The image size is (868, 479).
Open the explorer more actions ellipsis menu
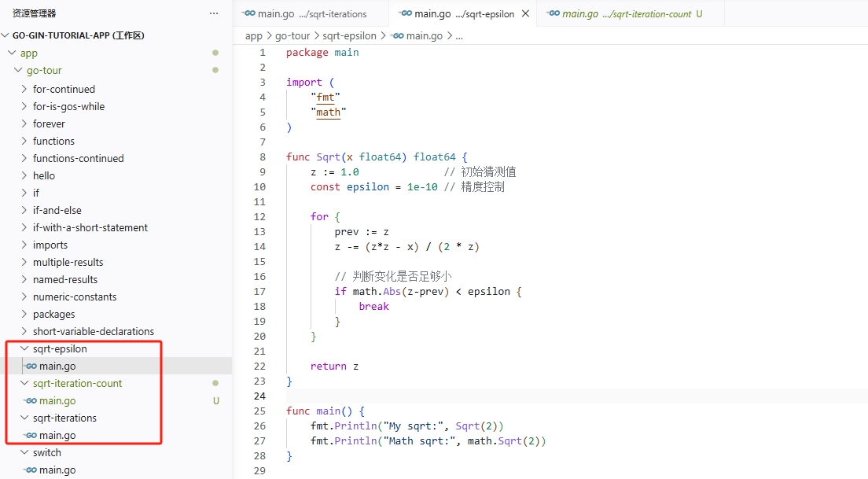(x=214, y=13)
